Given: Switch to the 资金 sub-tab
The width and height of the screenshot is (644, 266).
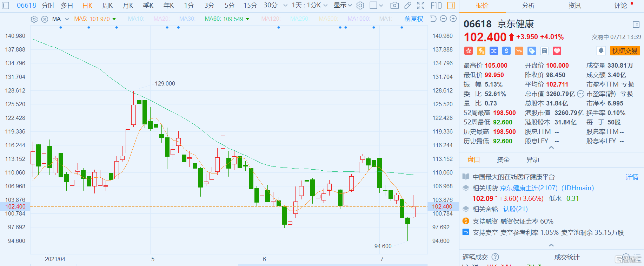Looking at the screenshot, I should [x=503, y=160].
